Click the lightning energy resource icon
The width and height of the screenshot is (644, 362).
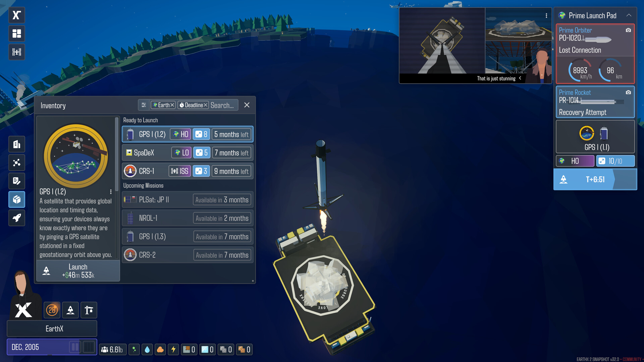point(173,350)
